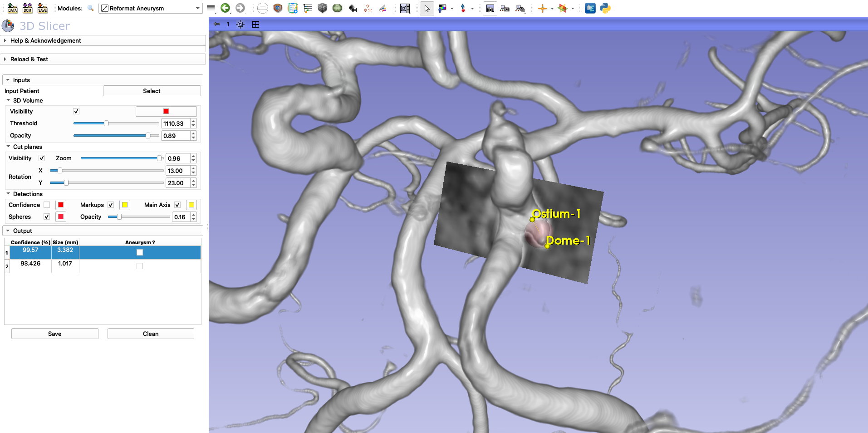Click the Threshold value field 1110.33
The width and height of the screenshot is (868, 433).
tap(176, 123)
